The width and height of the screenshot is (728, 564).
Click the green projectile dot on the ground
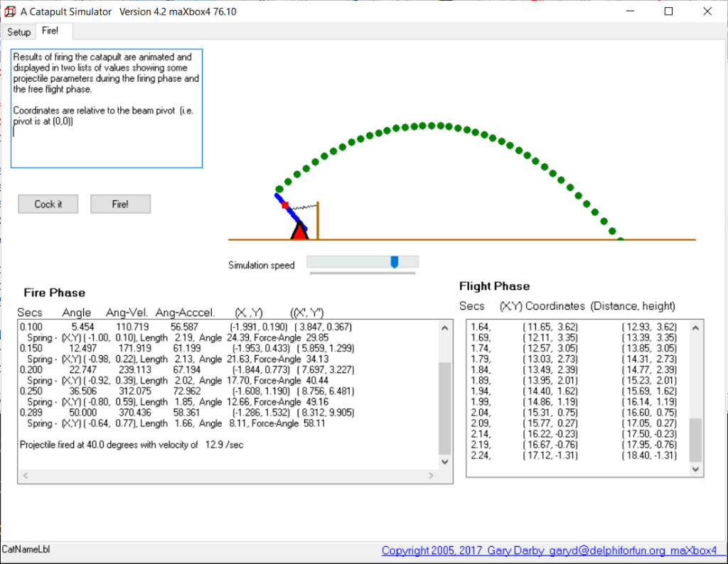[620, 239]
